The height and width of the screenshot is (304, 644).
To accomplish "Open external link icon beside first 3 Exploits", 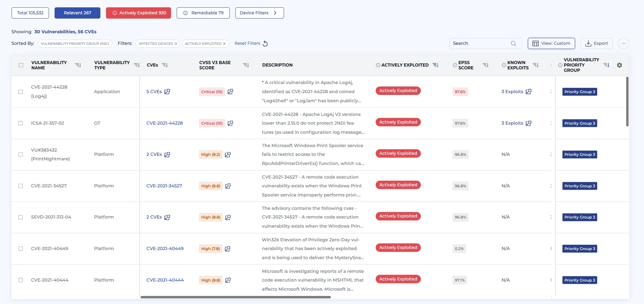I will (x=529, y=92).
